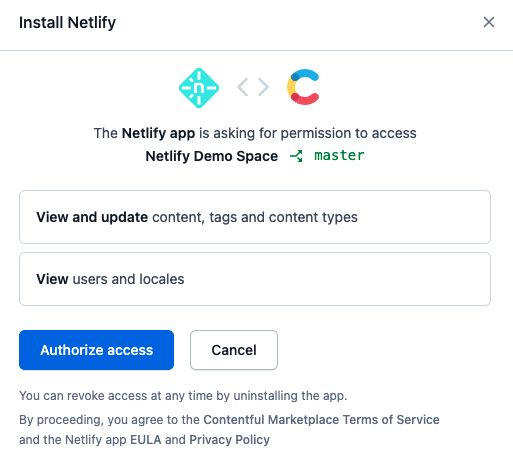513x461 pixels.
Task: Open Contentful Marketplace Terms of Service link
Action: point(321,420)
